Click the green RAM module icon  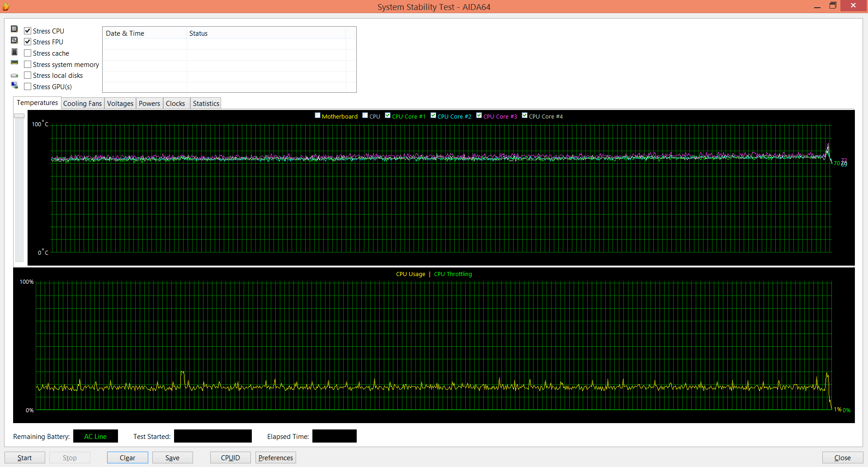tap(14, 62)
